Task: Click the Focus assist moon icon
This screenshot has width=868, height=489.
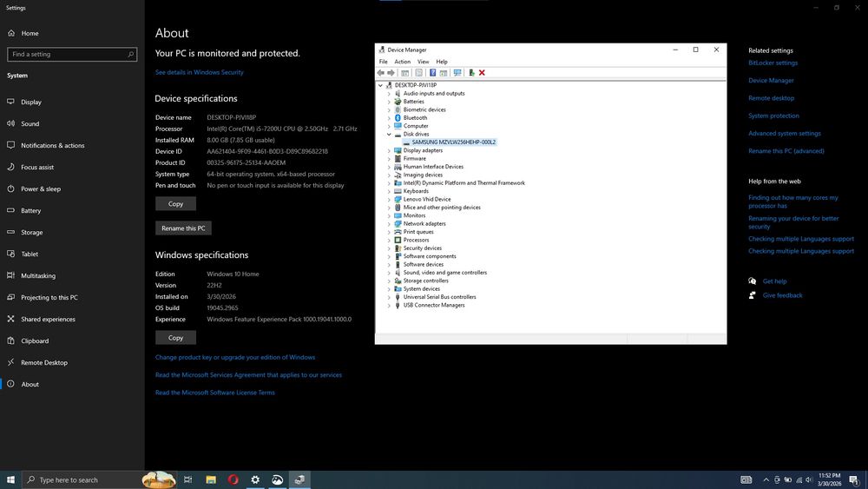Action: [10, 167]
